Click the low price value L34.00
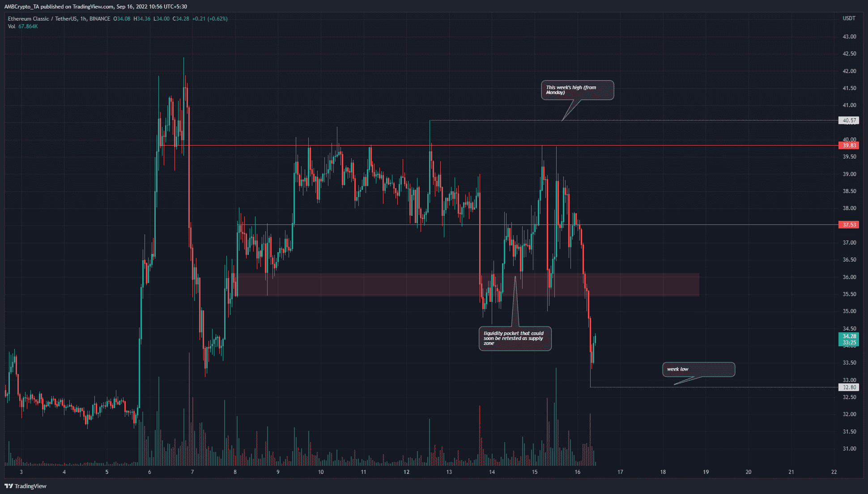This screenshot has width=868, height=494. point(162,19)
